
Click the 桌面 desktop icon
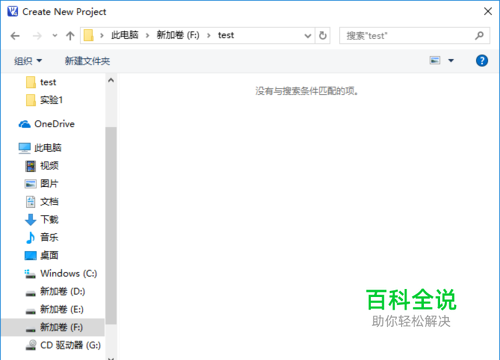[31, 255]
